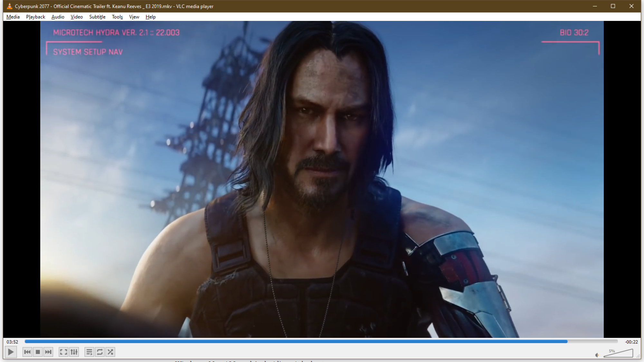The height and width of the screenshot is (362, 644).
Task: Mute audio with the speaker icon
Action: pos(597,355)
